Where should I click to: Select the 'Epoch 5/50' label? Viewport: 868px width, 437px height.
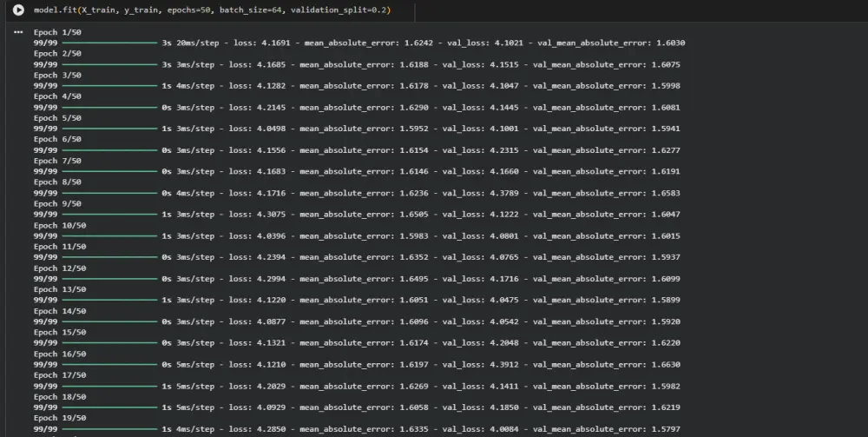pyautogui.click(x=57, y=118)
